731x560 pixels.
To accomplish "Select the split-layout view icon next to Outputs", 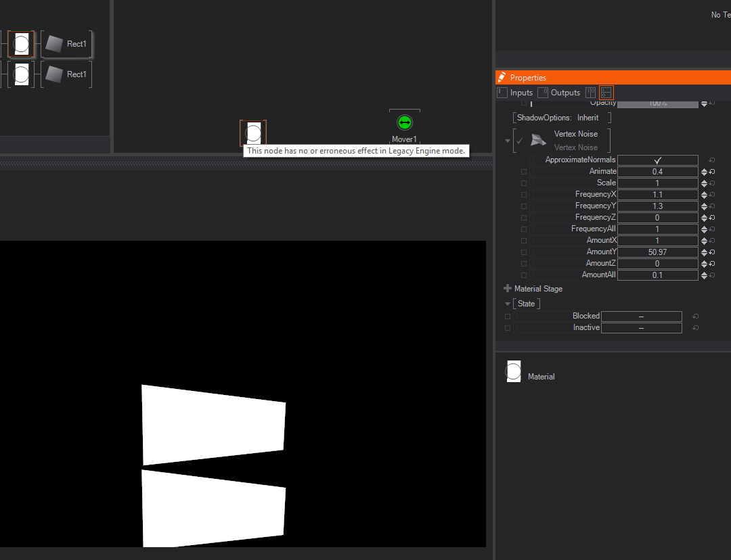I will click(x=606, y=93).
